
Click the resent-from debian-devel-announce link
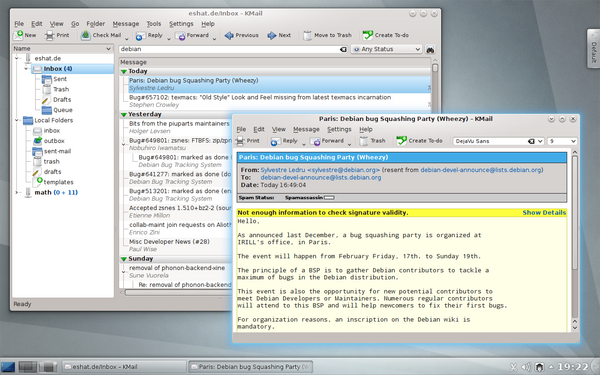[x=481, y=170]
